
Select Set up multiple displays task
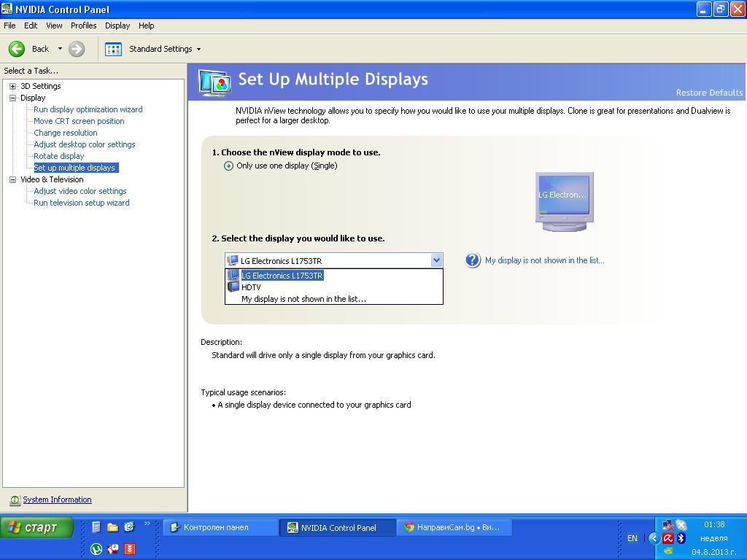(74, 168)
